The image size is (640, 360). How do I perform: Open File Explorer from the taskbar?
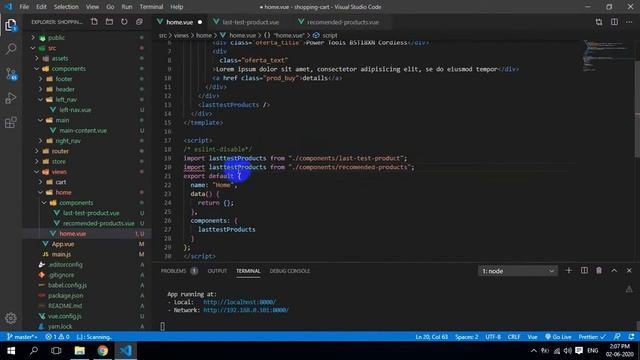coord(80,351)
